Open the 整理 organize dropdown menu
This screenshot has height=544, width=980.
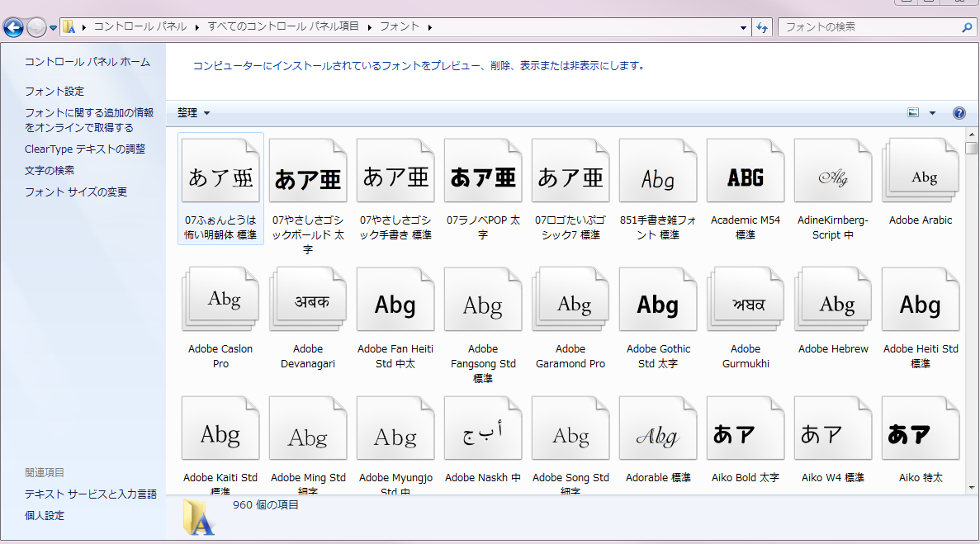193,113
